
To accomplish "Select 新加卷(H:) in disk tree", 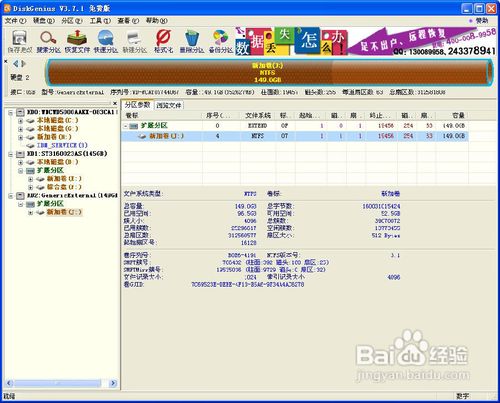I will coord(54,137).
